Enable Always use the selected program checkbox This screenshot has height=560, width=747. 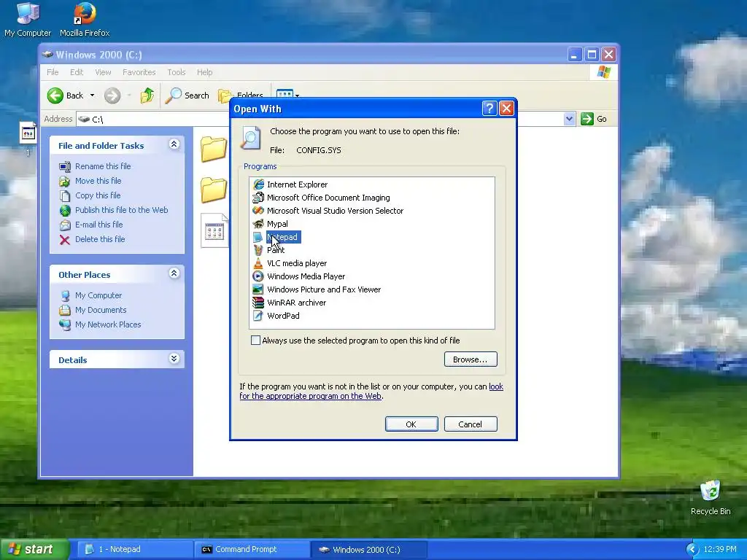[256, 341]
